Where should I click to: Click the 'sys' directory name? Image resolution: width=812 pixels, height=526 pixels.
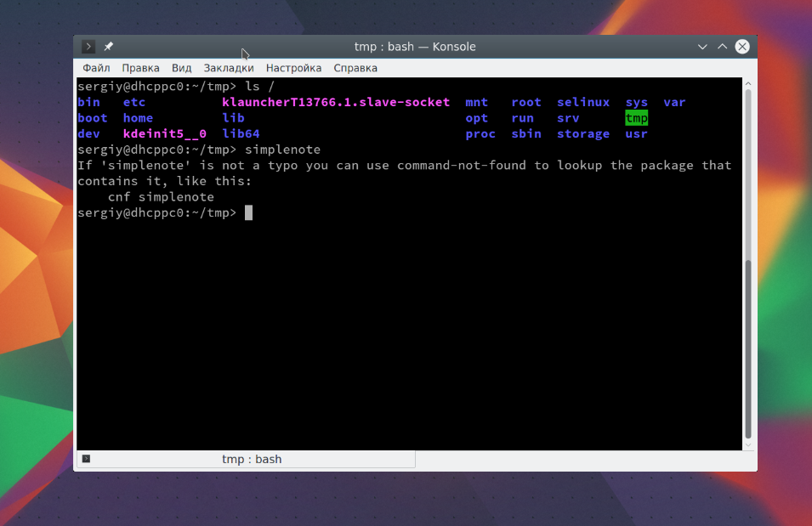[x=637, y=103]
